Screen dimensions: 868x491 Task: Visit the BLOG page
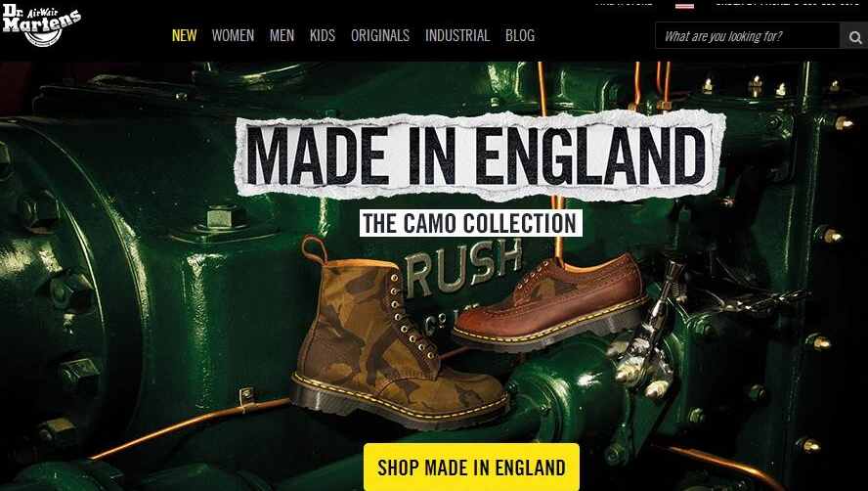(520, 35)
